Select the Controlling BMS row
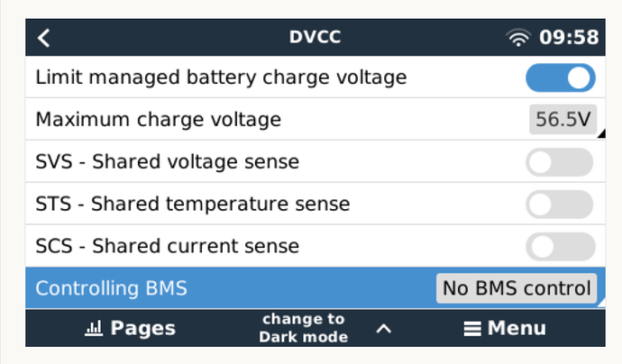The height and width of the screenshot is (364, 622). [x=225, y=288]
